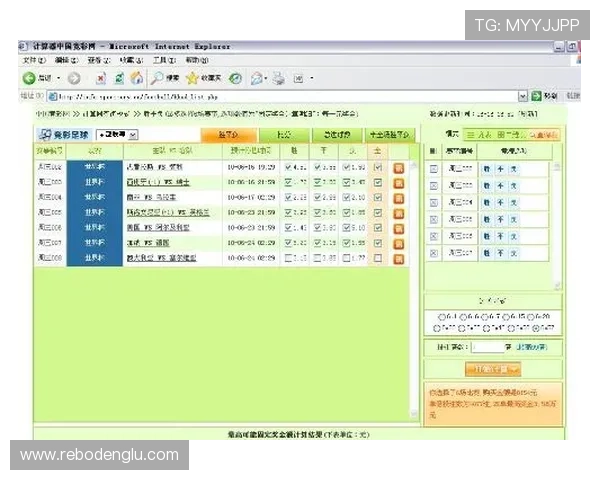Click the 负 option in the last selected-match row
600x480 pixels.
pyautogui.click(x=514, y=253)
